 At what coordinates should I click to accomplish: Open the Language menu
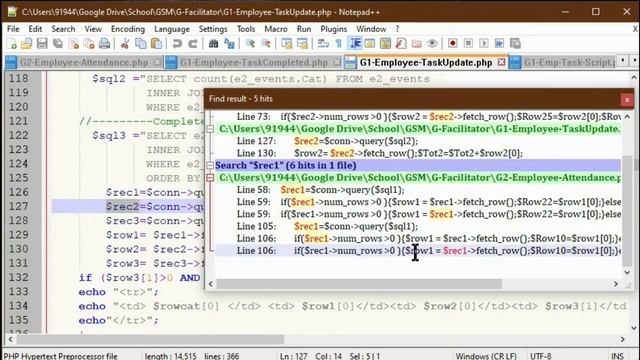(172, 29)
